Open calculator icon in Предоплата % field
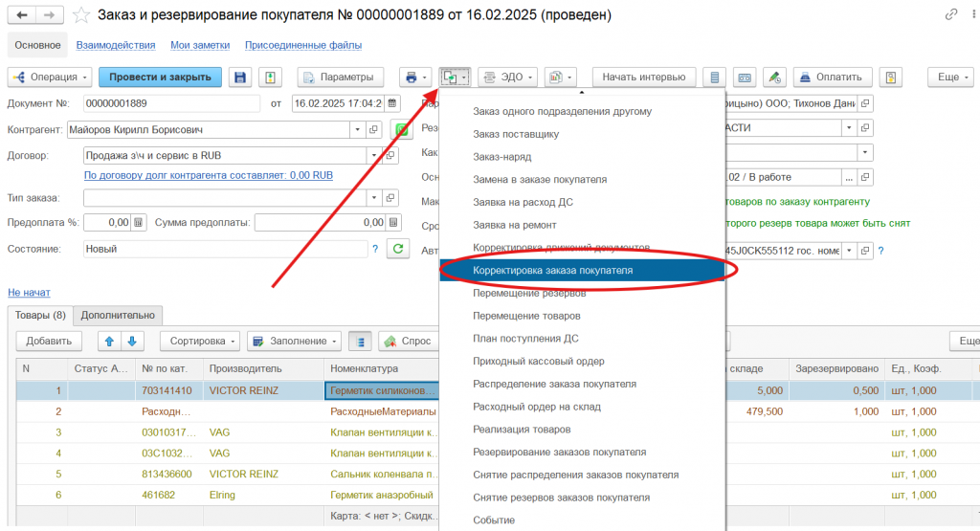This screenshot has height=531, width=980. point(139,223)
